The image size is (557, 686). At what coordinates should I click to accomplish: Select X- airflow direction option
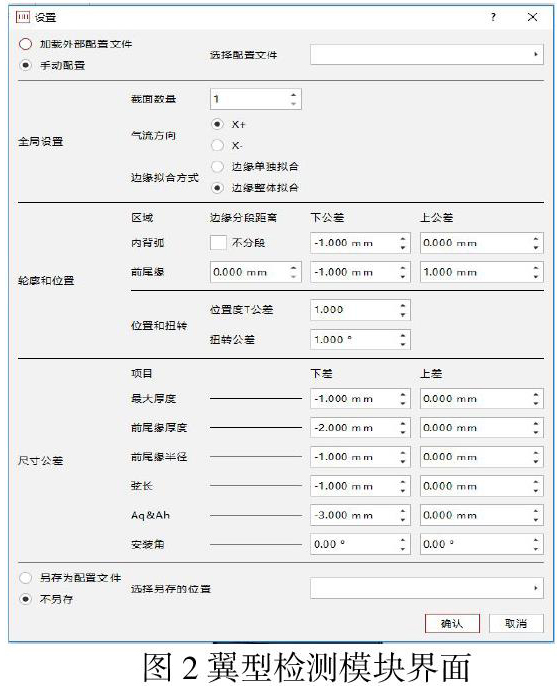pos(217,145)
